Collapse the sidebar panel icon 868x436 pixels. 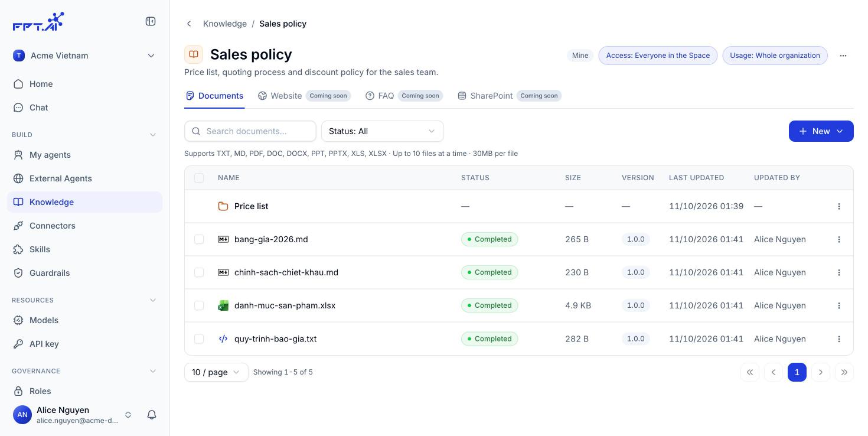click(x=151, y=21)
